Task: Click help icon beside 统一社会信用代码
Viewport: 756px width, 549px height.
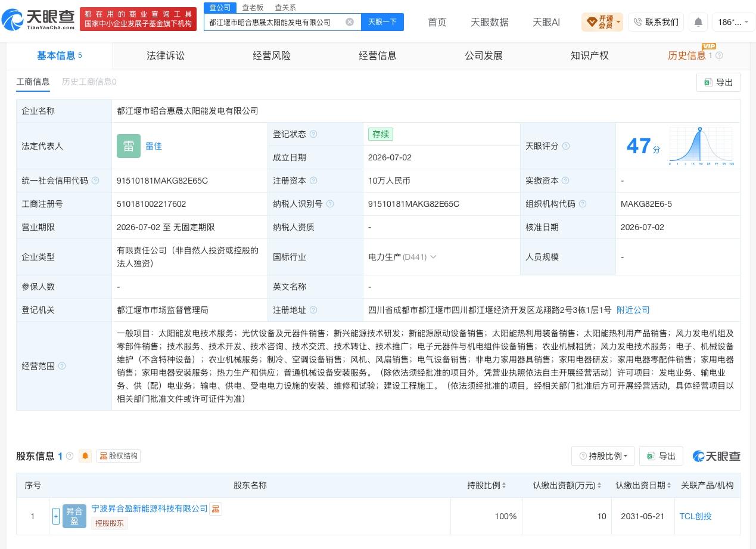Action: point(95,181)
